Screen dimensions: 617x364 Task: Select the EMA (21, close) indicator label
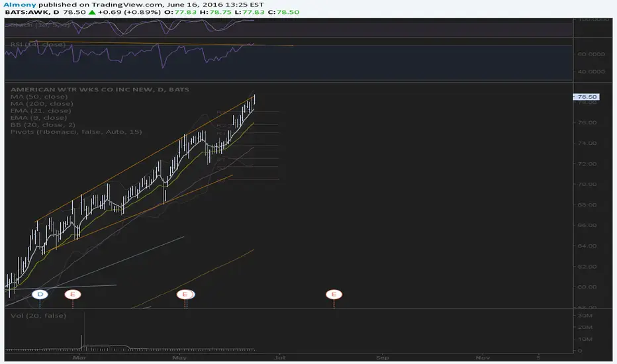pyautogui.click(x=41, y=111)
